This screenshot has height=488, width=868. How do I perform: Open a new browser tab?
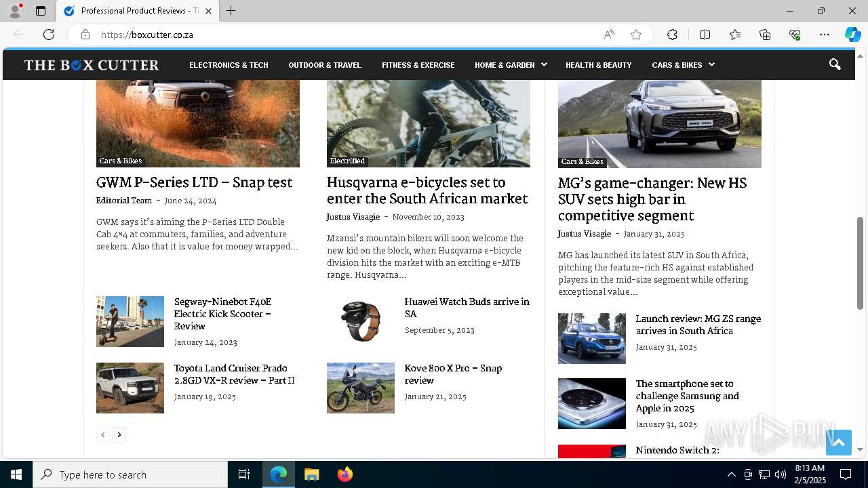point(231,11)
